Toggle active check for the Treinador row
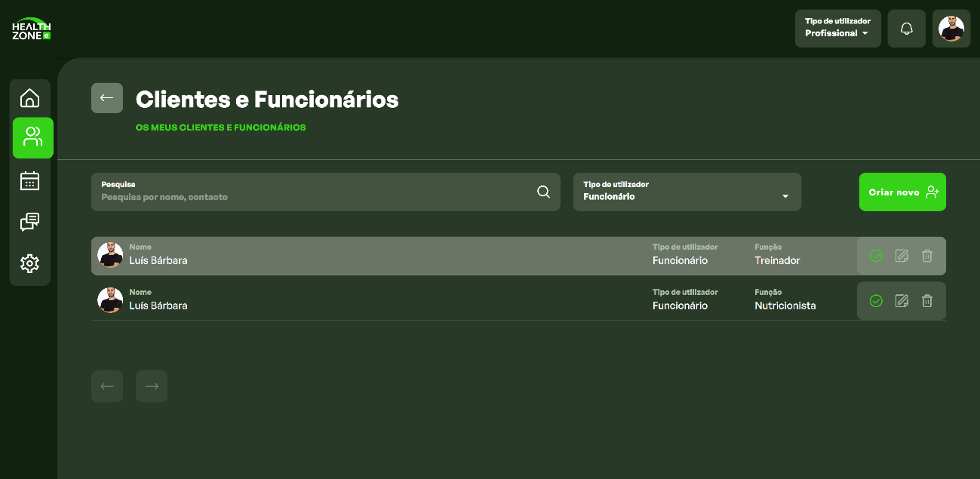Viewport: 980px width, 479px height. [876, 256]
